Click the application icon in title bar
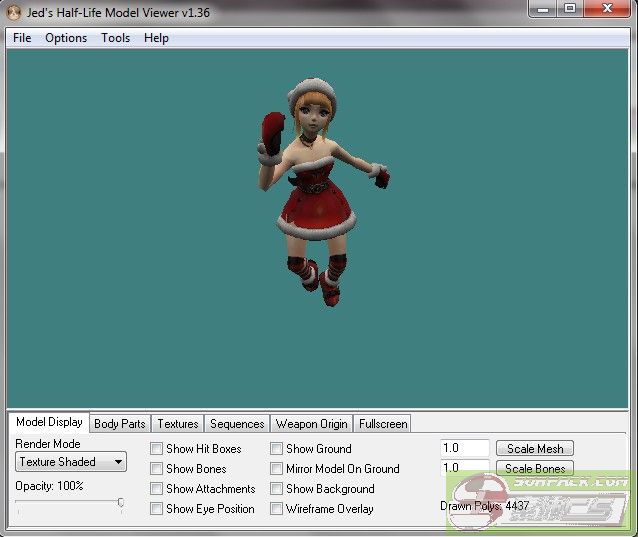Screen dimensions: 638x537 [x=14, y=13]
